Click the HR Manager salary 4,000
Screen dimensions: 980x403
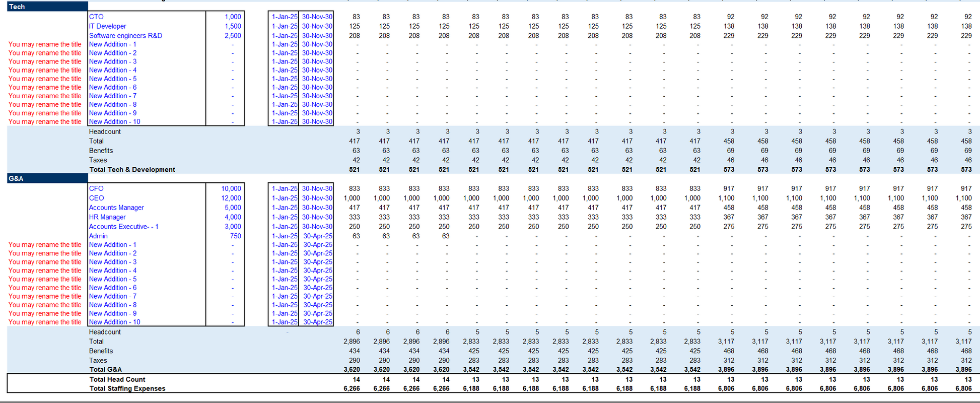pos(233,217)
